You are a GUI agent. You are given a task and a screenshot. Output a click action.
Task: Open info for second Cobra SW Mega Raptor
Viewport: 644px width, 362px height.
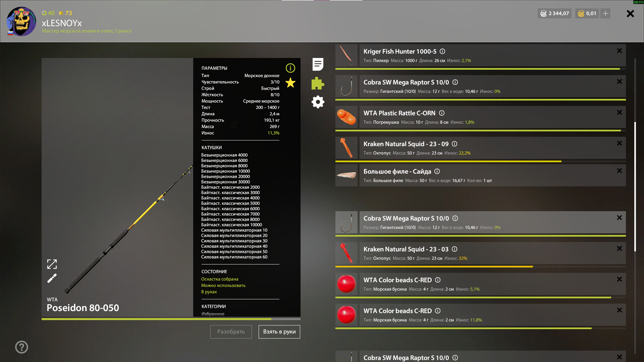455,218
